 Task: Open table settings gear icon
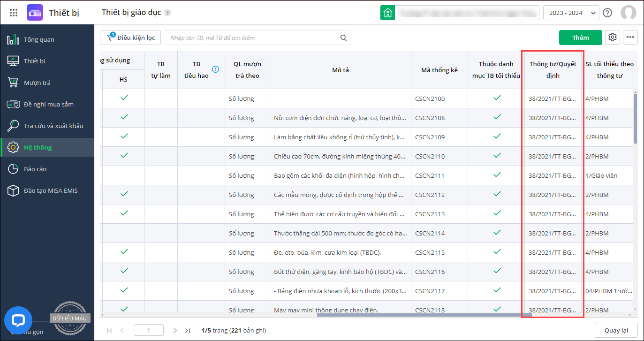coord(612,38)
